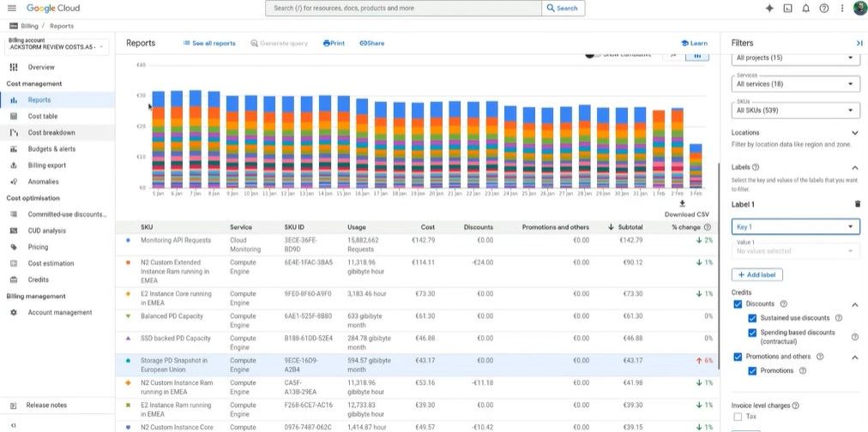Viewport: 868px width, 432px height.
Task: Open help for Discounts credit
Action: point(784,303)
